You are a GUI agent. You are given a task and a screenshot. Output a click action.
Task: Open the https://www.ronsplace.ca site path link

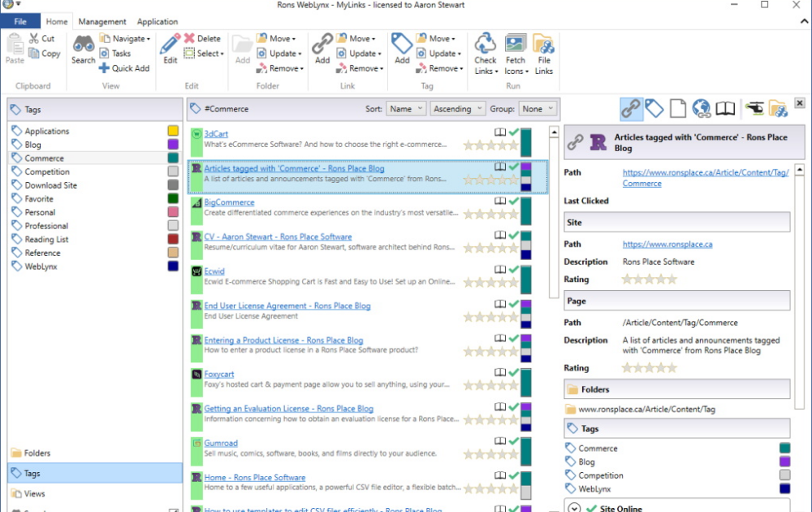tap(667, 244)
